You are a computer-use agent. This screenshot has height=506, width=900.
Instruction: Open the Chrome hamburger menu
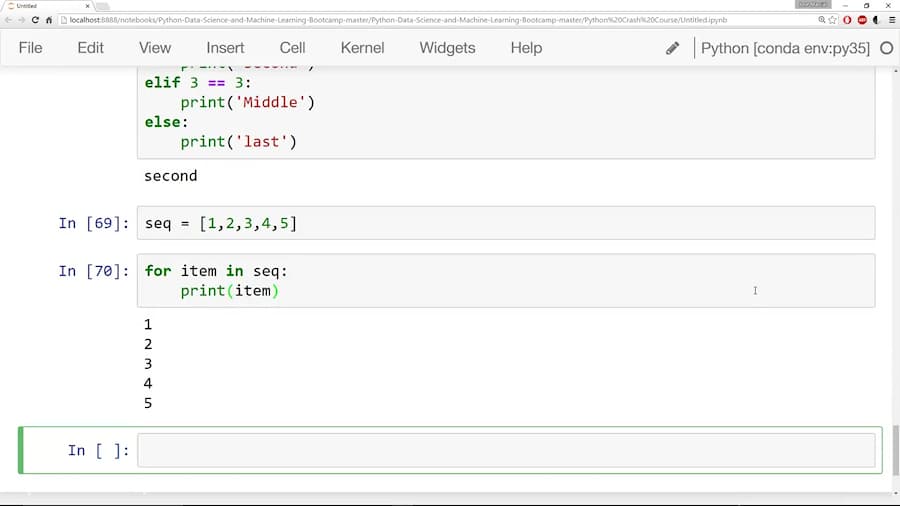(x=892, y=20)
